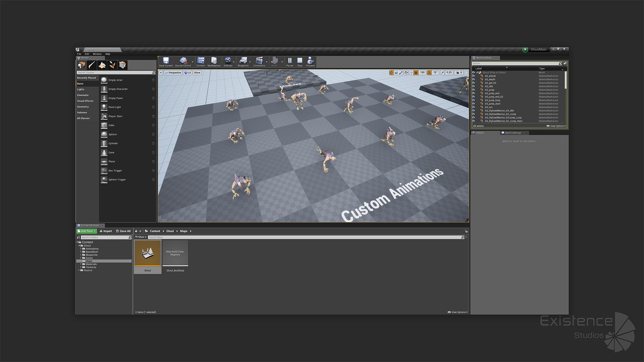The height and width of the screenshot is (362, 644).
Task: Select the Lights category
Action: pyautogui.click(x=81, y=89)
